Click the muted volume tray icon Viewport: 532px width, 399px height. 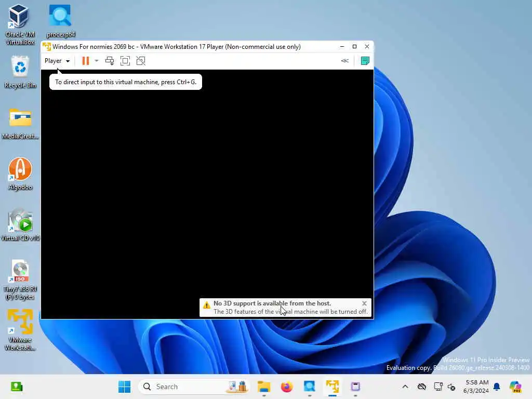pos(451,387)
